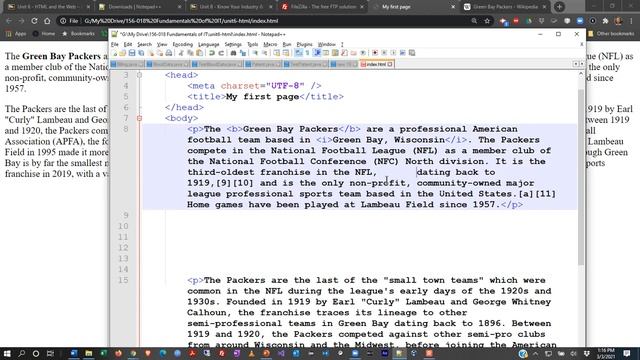
Task: Open a new Chrome tab with plus button
Action: [x=559, y=7]
